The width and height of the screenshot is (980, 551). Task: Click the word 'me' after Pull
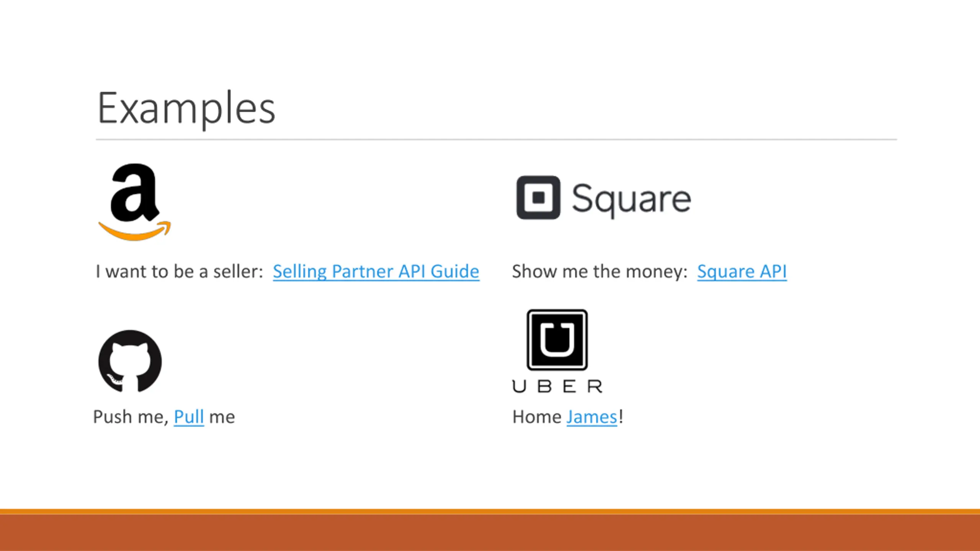tap(222, 417)
